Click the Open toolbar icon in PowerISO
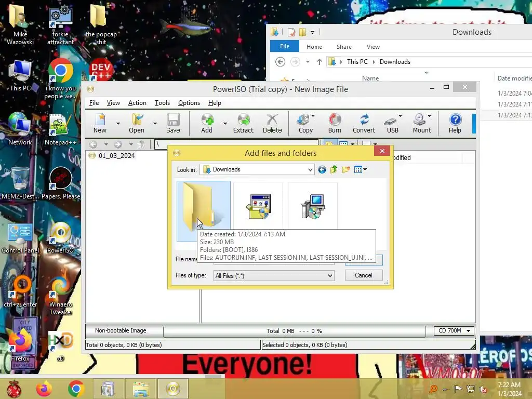 [x=137, y=123]
